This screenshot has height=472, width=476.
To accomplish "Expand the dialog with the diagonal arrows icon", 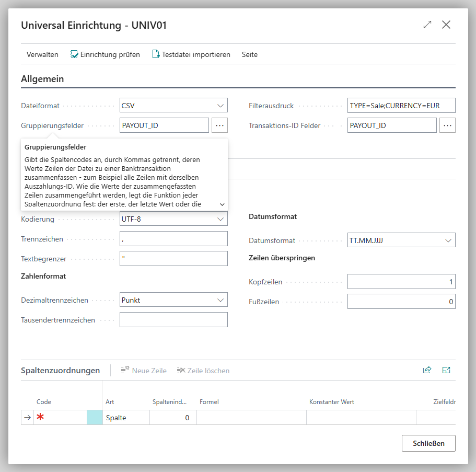I will (x=427, y=25).
